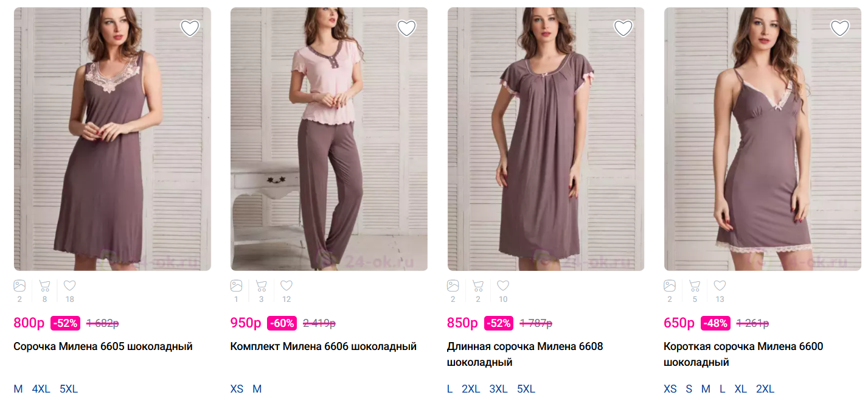868x406 pixels.
Task: Pick size 3XL for Длинная сорочка 6608
Action: click(x=498, y=389)
